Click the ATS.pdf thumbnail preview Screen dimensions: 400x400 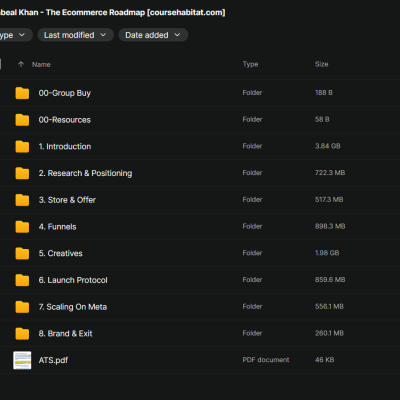[22, 360]
